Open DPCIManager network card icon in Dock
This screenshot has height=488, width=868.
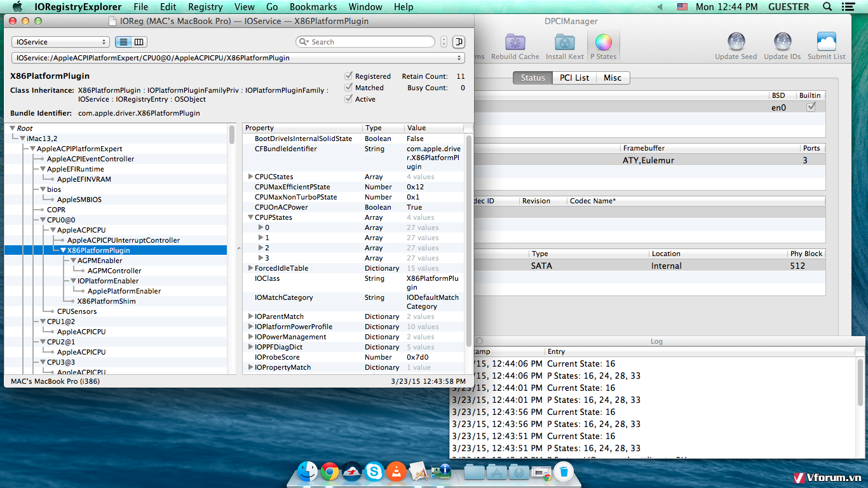(x=441, y=471)
